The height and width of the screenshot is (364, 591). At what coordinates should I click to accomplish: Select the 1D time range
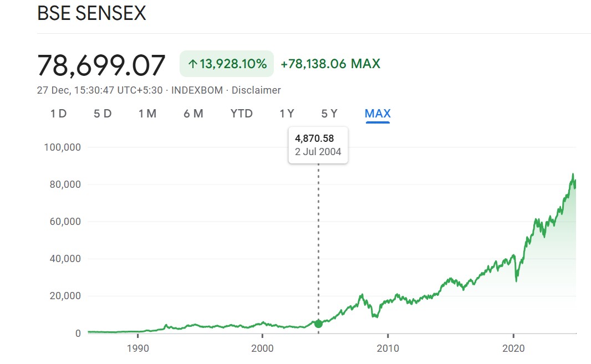[57, 113]
